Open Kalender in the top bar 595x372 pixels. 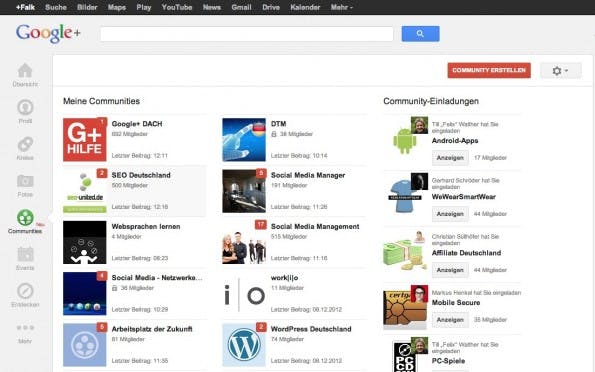click(x=305, y=7)
